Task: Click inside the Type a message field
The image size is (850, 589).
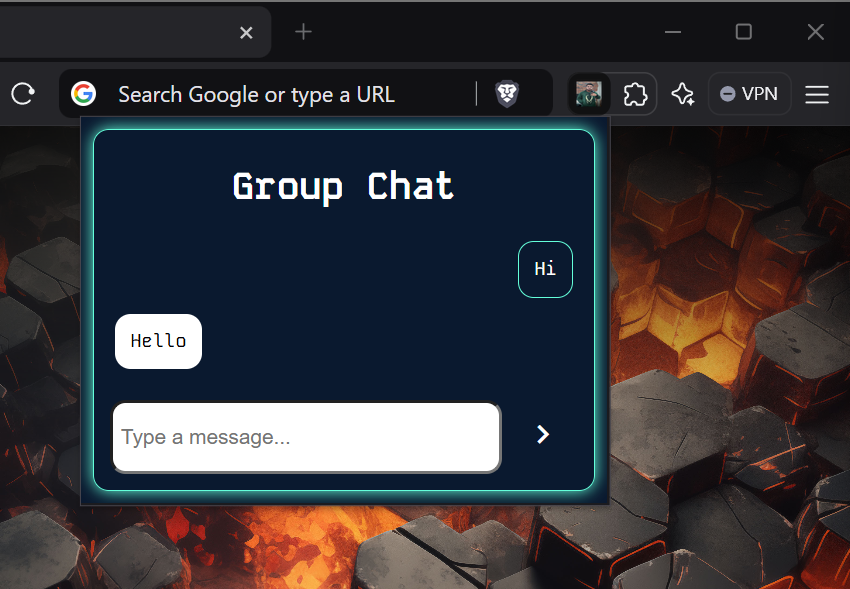Action: pyautogui.click(x=306, y=437)
